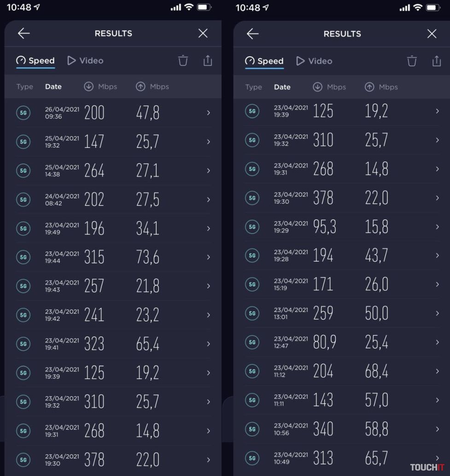Image resolution: width=450 pixels, height=476 pixels.
Task: Tap 5G badge of 26/04/2021 09:36 result
Action: [23, 113]
